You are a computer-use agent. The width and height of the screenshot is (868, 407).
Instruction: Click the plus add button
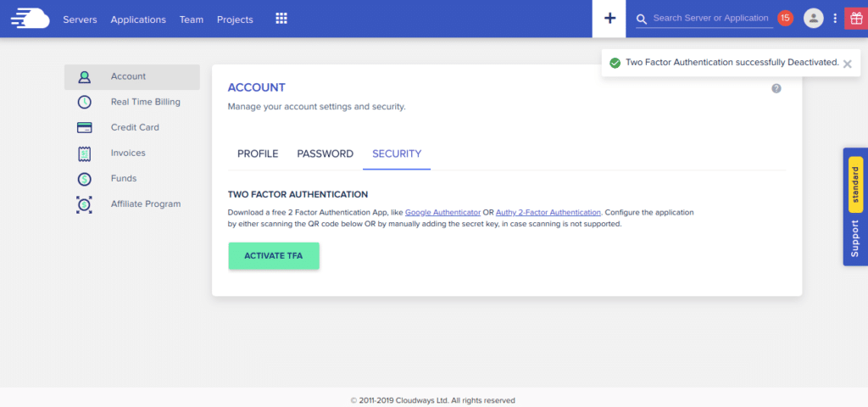click(609, 19)
